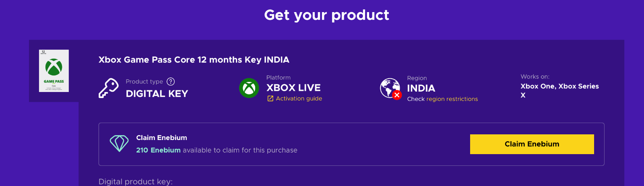Click the digital key icon
Screen dimensions: 644x186
[109, 88]
